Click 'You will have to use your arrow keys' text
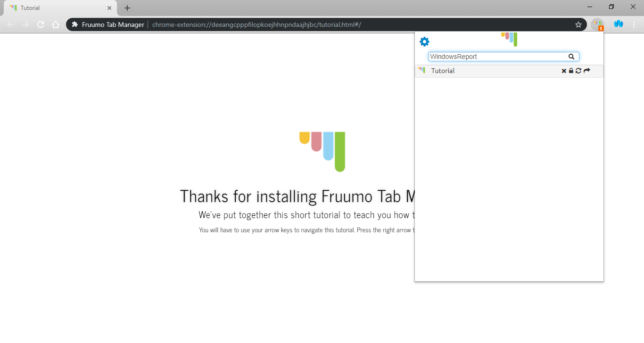Image resolution: width=644 pixels, height=343 pixels. coord(306,230)
